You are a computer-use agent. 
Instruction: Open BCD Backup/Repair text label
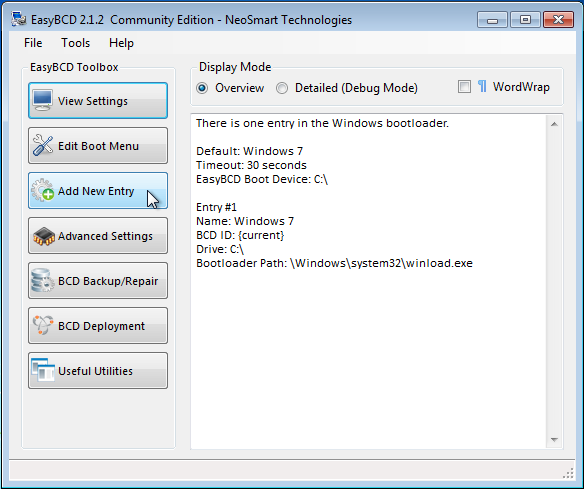click(108, 281)
